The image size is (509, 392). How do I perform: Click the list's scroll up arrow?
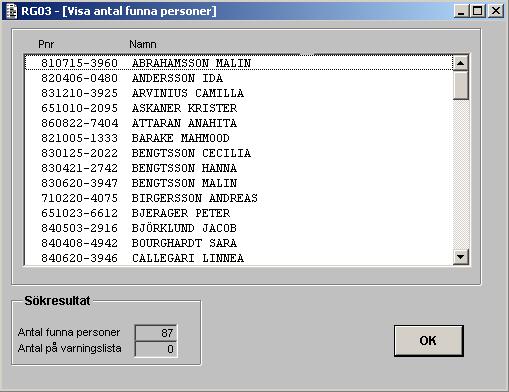461,63
